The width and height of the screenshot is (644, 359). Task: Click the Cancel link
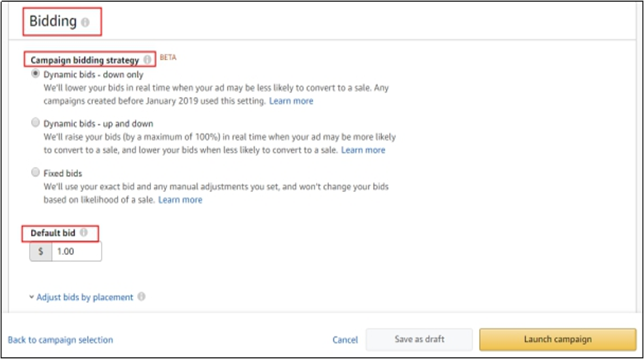pyautogui.click(x=345, y=340)
